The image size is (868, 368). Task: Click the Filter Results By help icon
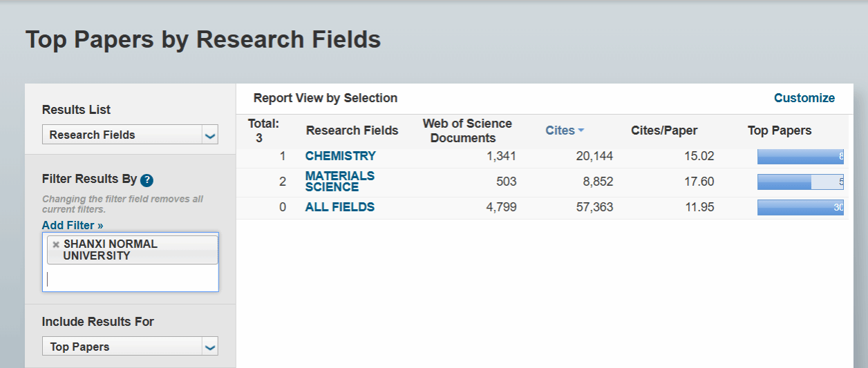coord(147,180)
